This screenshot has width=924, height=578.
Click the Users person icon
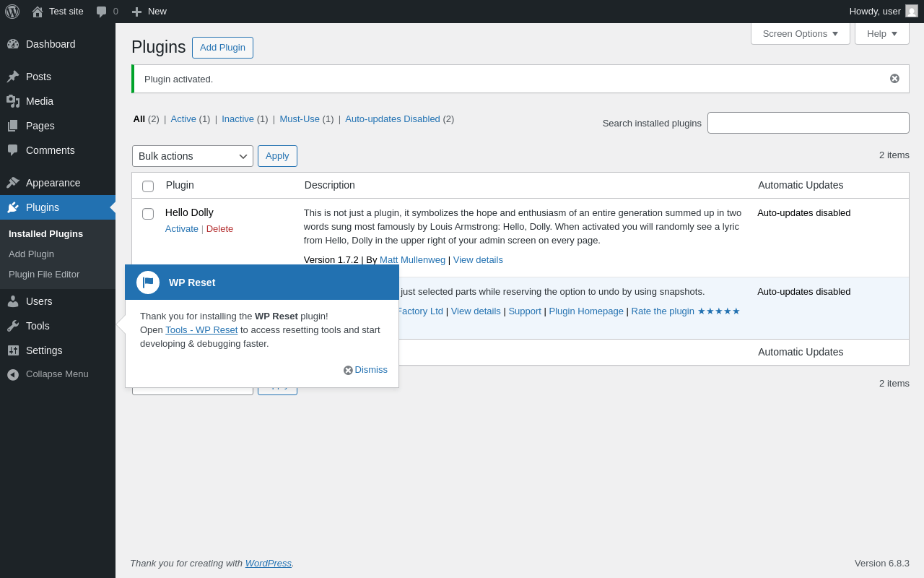pyautogui.click(x=13, y=301)
